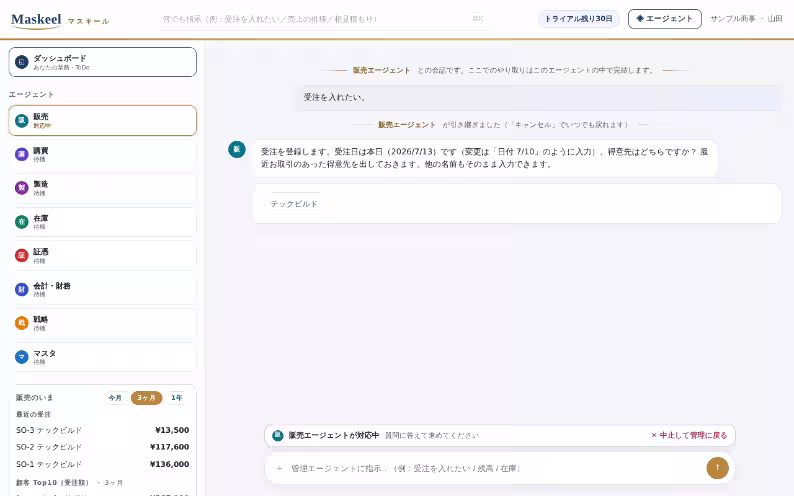The width and height of the screenshot is (794, 496).
Task: Click the 受注を入れたい。 user message
Action: [x=539, y=97]
